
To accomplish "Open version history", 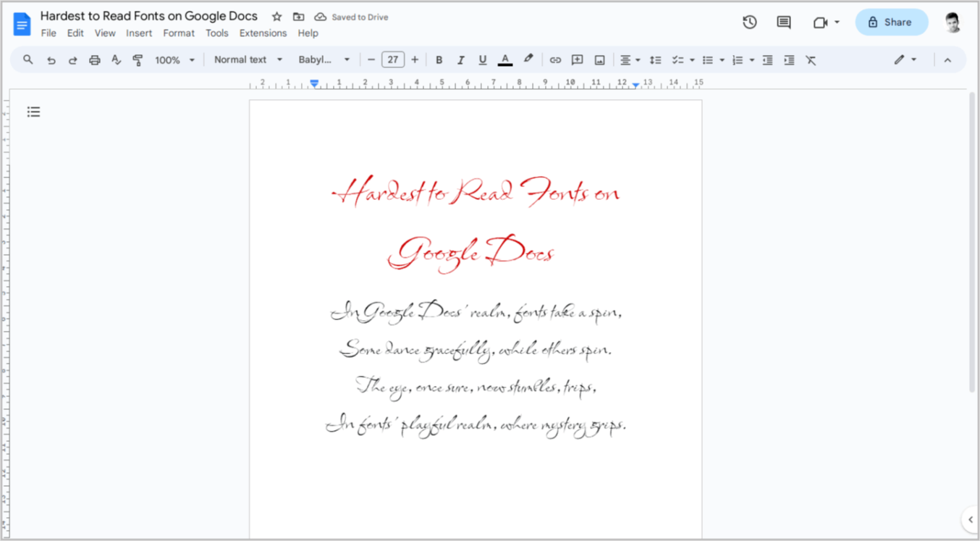I will 749,22.
